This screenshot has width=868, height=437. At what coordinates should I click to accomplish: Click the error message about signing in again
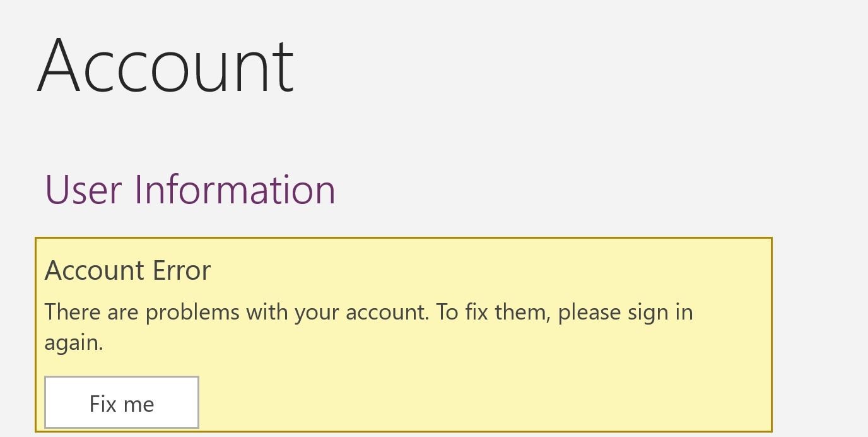pyautogui.click(x=369, y=328)
